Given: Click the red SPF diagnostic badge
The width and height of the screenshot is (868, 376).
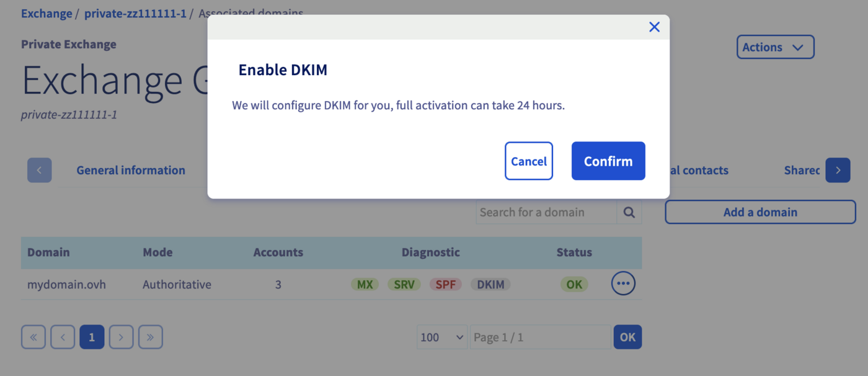Looking at the screenshot, I should pos(445,285).
